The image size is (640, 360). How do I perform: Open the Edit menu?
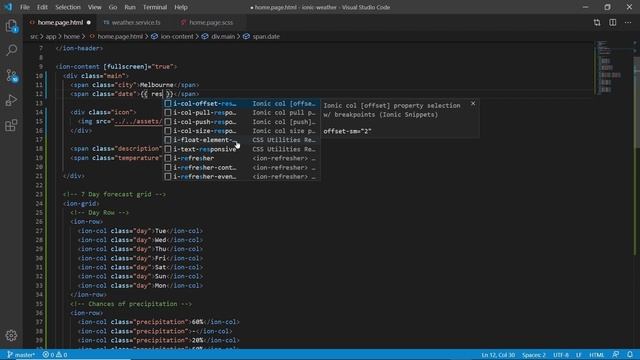42,7
